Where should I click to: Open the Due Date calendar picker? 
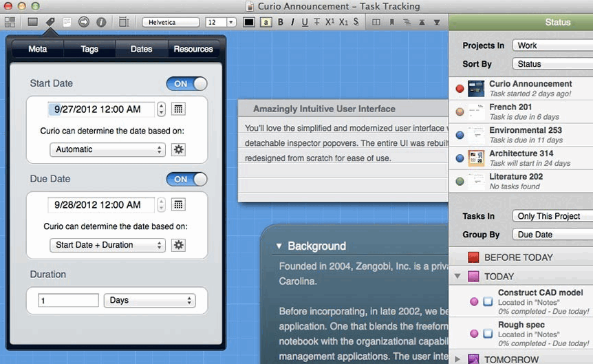(x=178, y=204)
